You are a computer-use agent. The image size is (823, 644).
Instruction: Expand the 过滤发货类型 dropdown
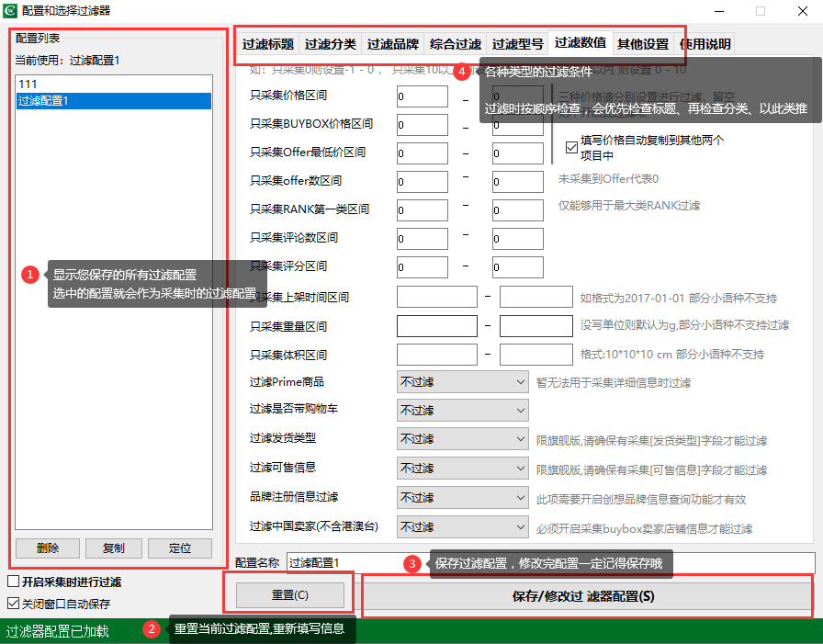462,438
